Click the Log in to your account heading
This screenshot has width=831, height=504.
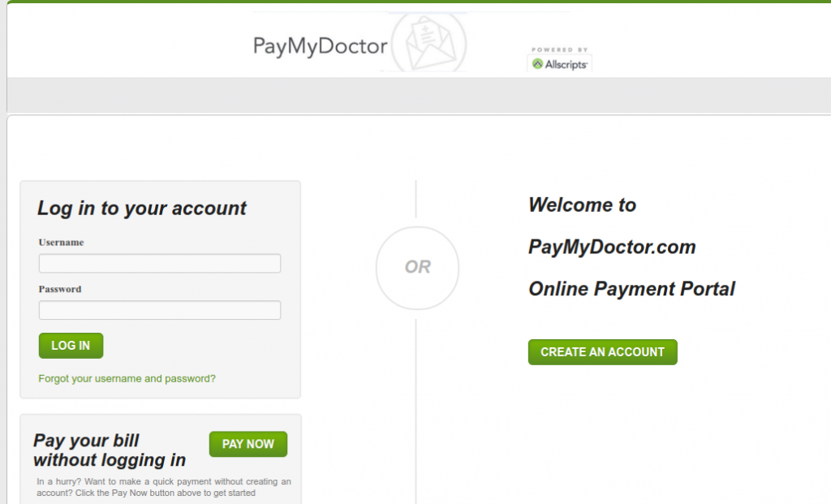pyautogui.click(x=141, y=209)
